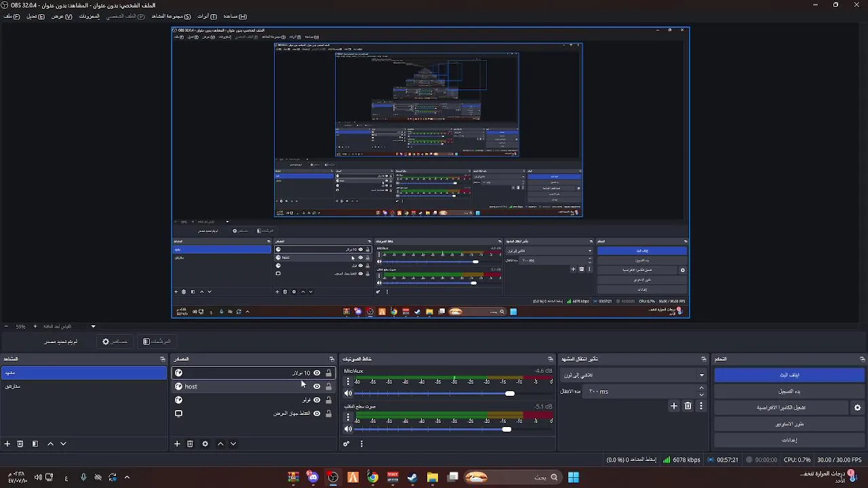Image resolution: width=868 pixels, height=488 pixels.
Task: Open the desktop audio channel three-dot menu
Action: coord(349,417)
